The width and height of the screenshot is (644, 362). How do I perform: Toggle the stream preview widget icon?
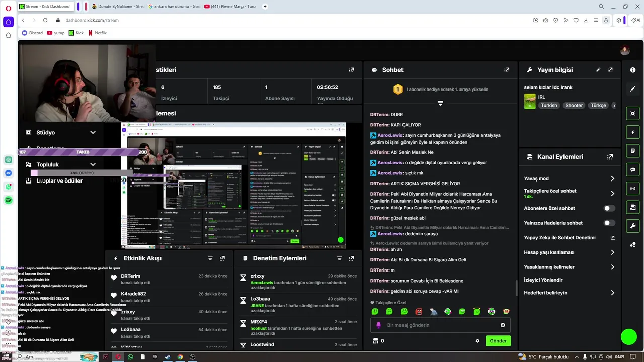click(x=633, y=113)
